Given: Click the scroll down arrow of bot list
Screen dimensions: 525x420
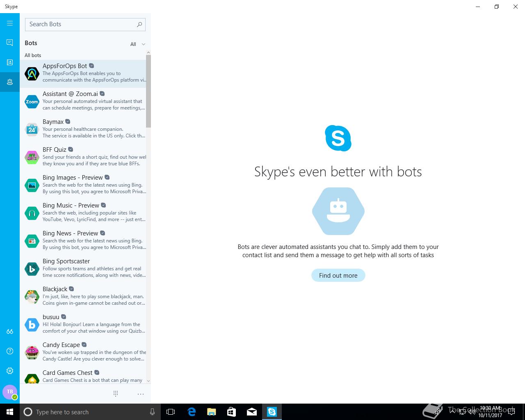Looking at the screenshot, I should point(148,381).
